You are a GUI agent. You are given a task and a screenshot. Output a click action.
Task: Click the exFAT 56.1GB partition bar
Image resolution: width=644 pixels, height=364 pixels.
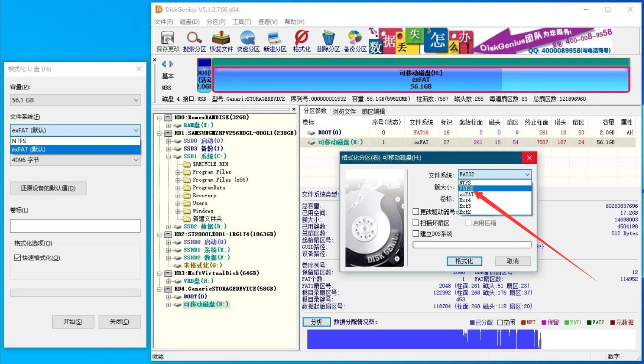pyautogui.click(x=420, y=80)
